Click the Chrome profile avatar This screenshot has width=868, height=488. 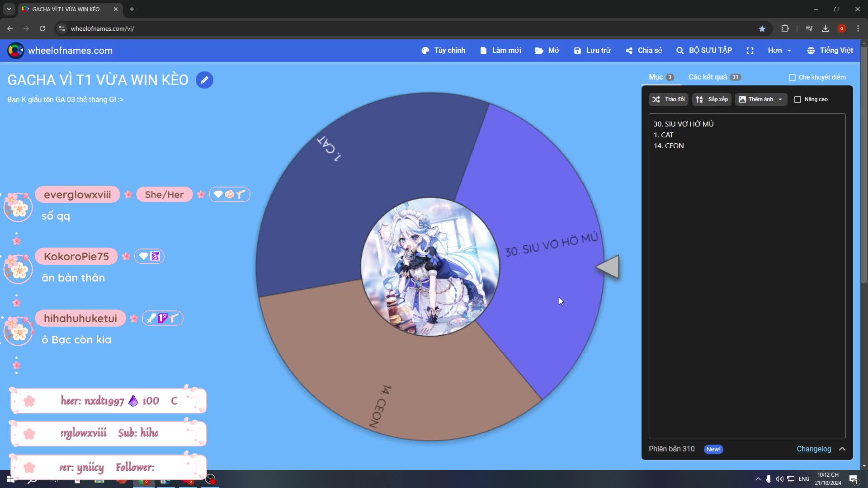click(x=842, y=28)
